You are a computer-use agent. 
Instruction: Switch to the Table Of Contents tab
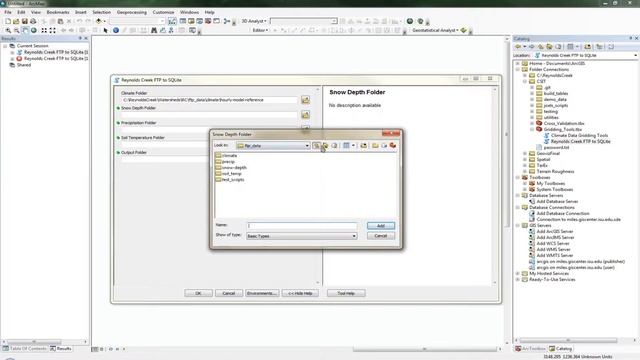pos(24,349)
